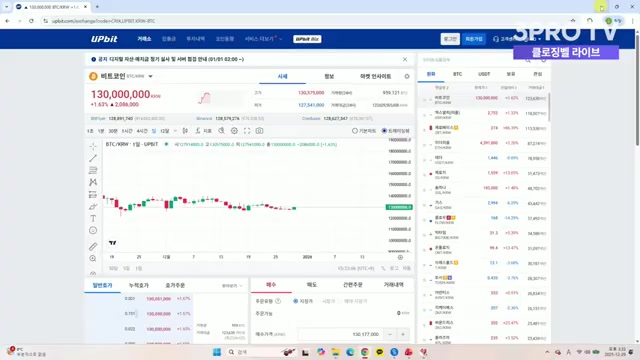Click the sign-up button in header

[x=473, y=39]
